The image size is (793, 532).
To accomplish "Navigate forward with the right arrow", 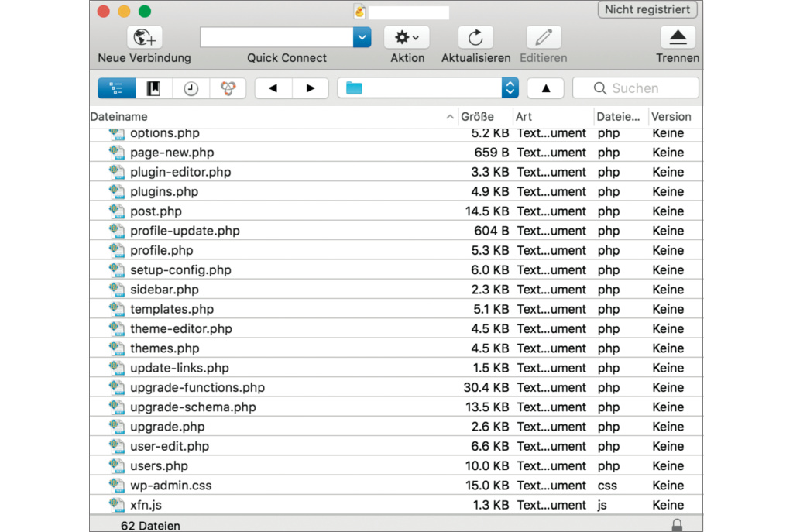I will point(311,88).
